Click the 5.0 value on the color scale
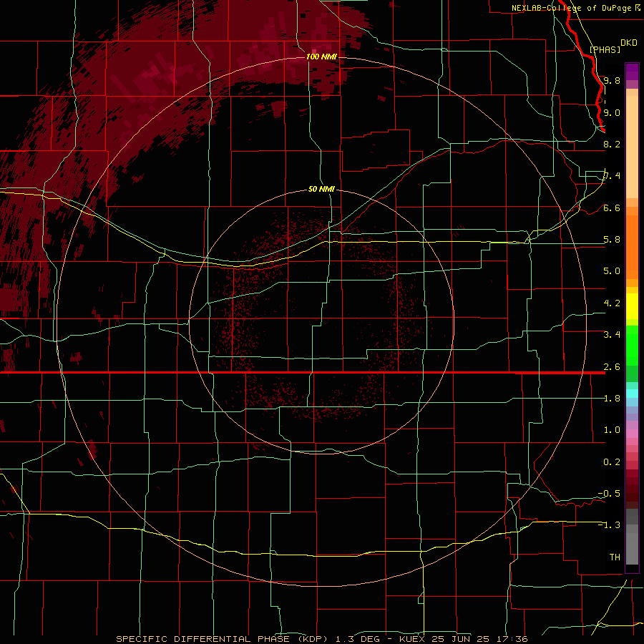 pyautogui.click(x=612, y=271)
